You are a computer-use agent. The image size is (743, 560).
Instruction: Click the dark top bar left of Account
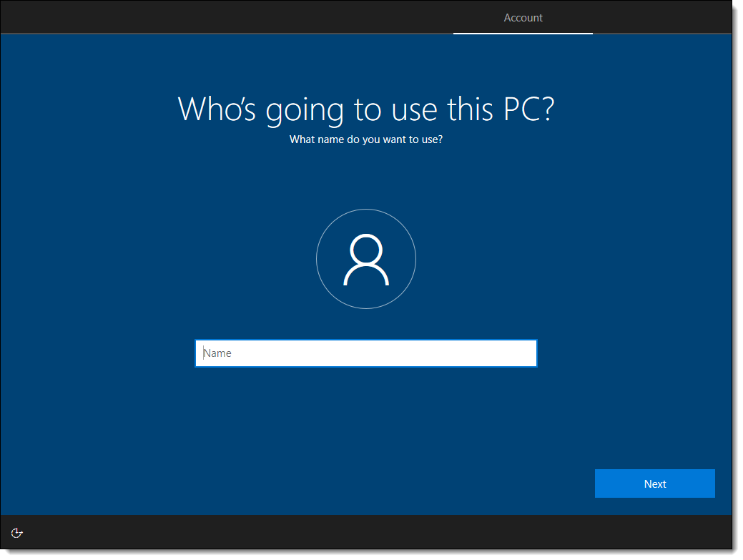point(215,17)
